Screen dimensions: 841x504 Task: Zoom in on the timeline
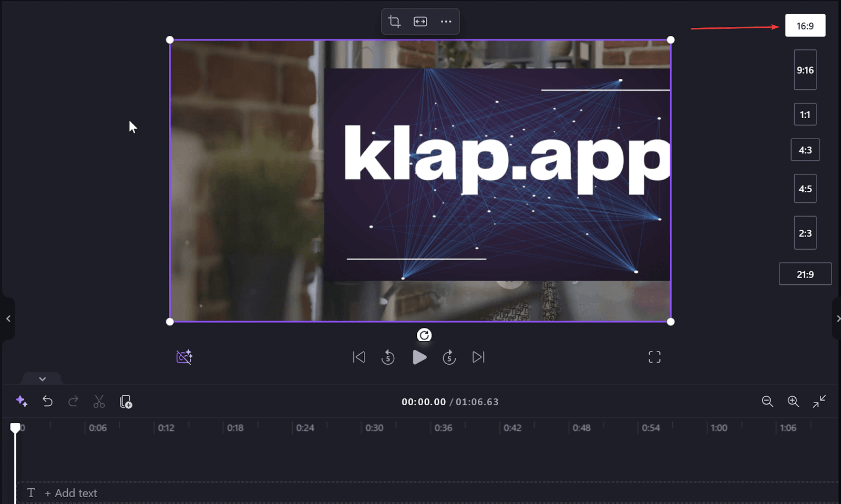(x=793, y=402)
